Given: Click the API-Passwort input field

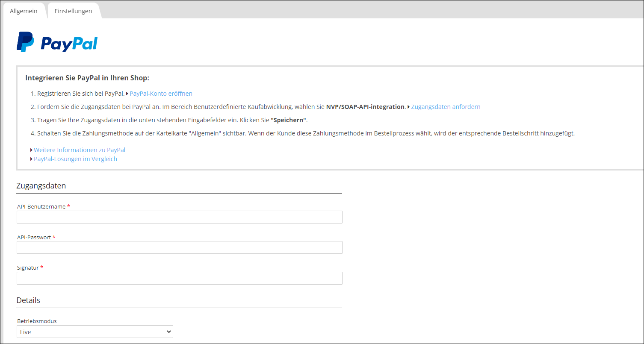Looking at the screenshot, I should tap(179, 247).
